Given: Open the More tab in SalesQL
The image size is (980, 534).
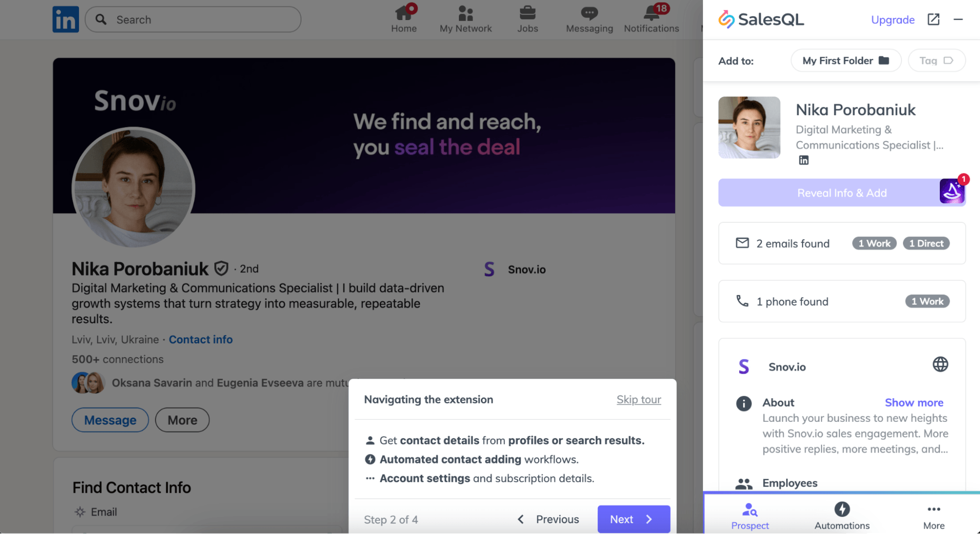Looking at the screenshot, I should [x=933, y=515].
